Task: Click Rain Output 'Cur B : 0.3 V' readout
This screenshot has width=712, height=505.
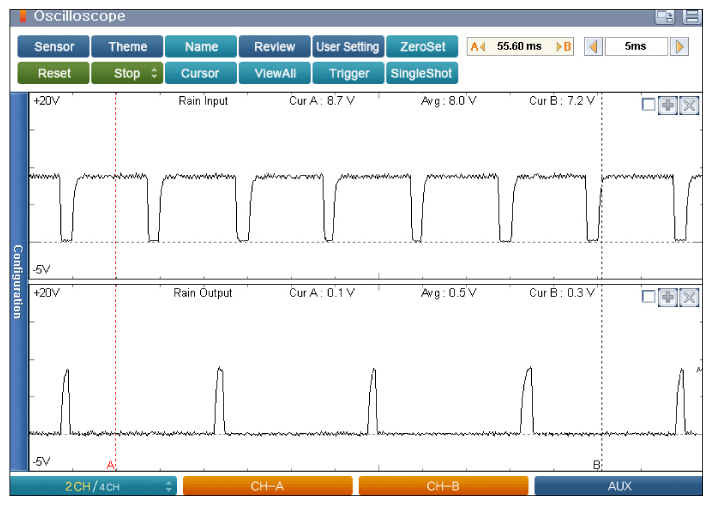Action: pyautogui.click(x=562, y=293)
